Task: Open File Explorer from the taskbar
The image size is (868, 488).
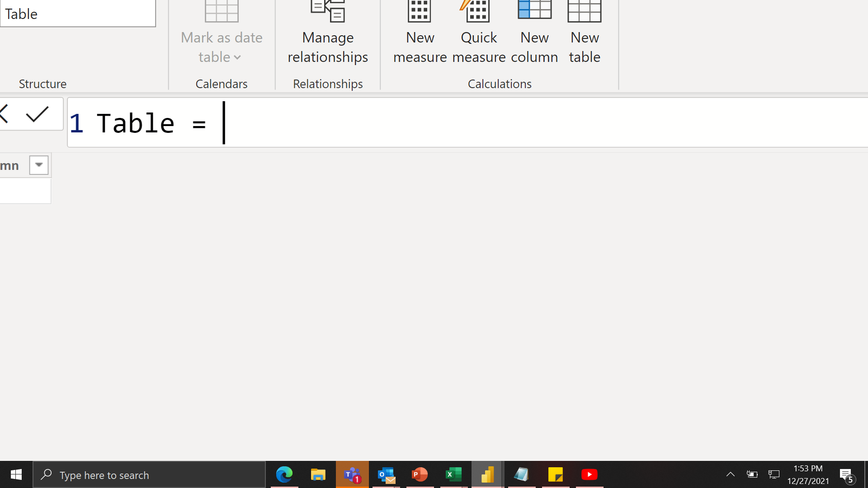Action: click(x=318, y=474)
